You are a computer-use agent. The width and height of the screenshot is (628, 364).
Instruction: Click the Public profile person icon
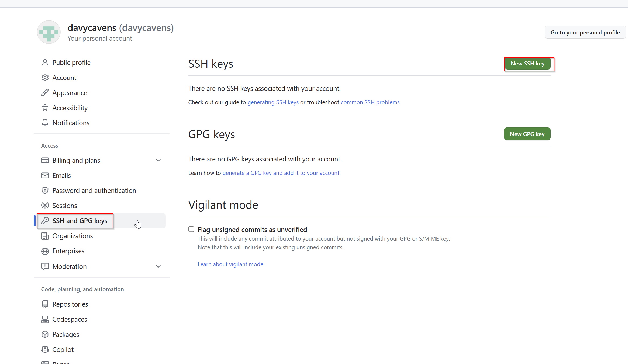[45, 63]
